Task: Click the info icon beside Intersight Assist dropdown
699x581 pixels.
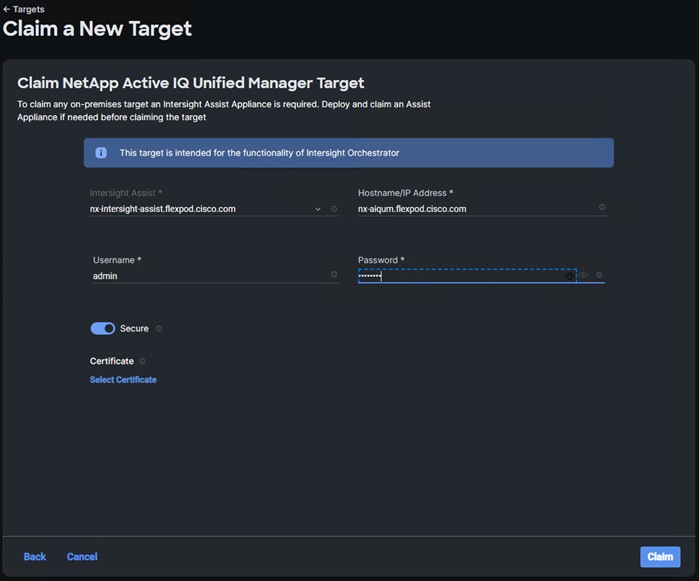Action: [x=334, y=209]
